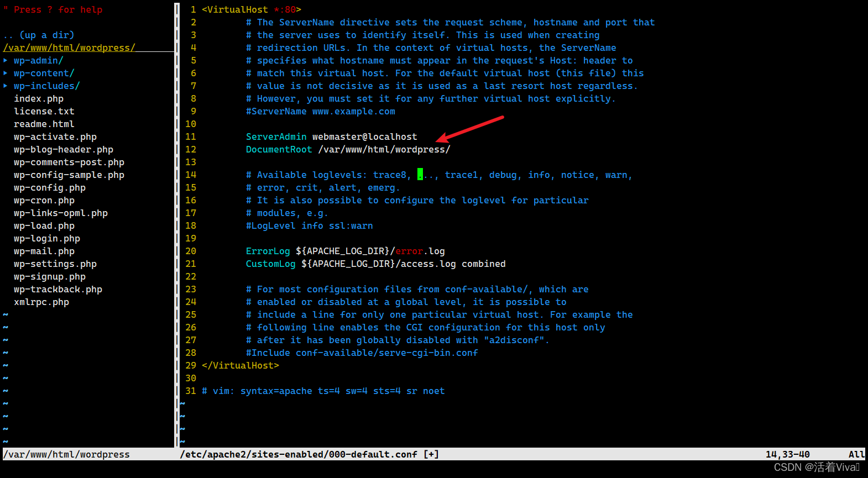Click the DocumentRoot directive keyword
The image size is (868, 478).
pyautogui.click(x=279, y=149)
